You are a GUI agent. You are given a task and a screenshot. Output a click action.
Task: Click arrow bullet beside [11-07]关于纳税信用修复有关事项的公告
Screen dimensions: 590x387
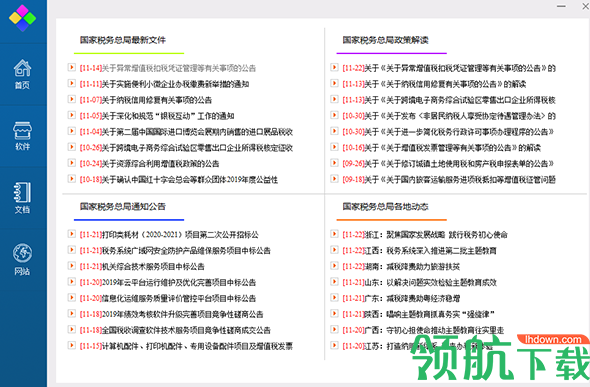[x=71, y=99]
